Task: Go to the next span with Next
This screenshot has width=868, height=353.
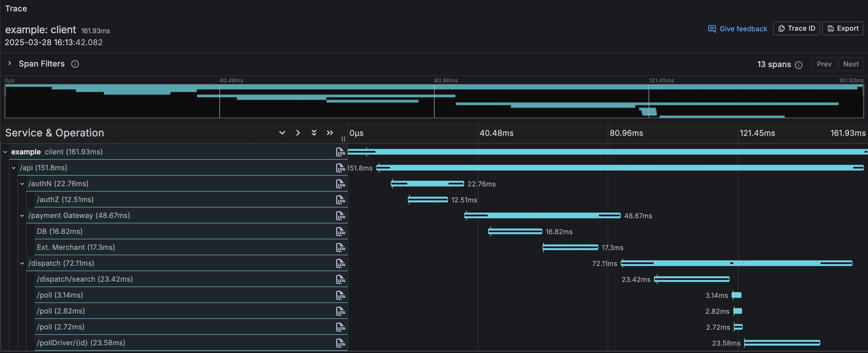Action: pyautogui.click(x=851, y=64)
